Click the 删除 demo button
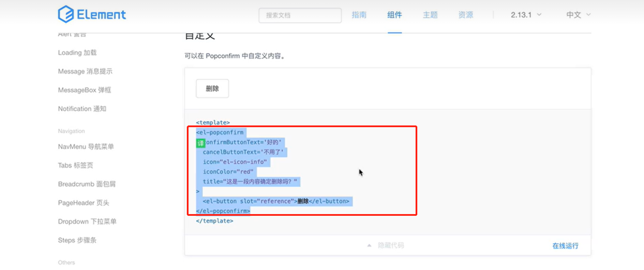 pos(212,89)
